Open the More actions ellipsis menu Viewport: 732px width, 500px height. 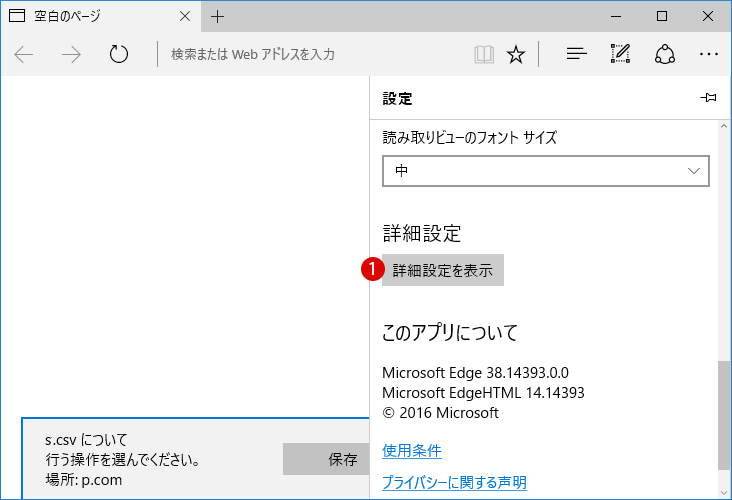point(709,55)
